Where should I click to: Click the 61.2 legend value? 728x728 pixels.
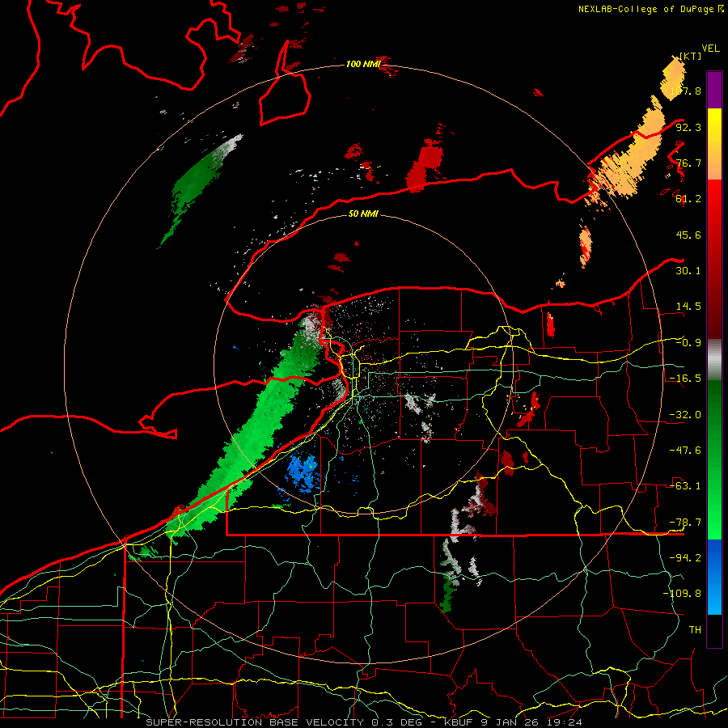(x=688, y=199)
